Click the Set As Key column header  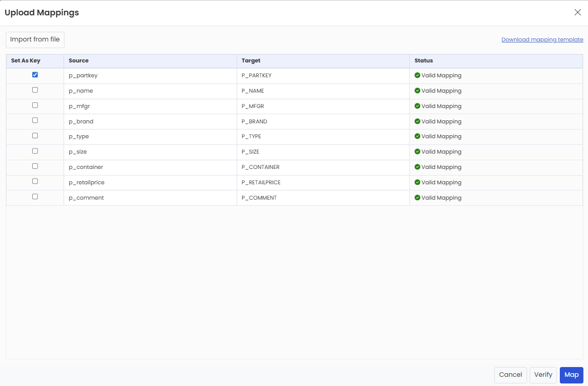(35, 61)
